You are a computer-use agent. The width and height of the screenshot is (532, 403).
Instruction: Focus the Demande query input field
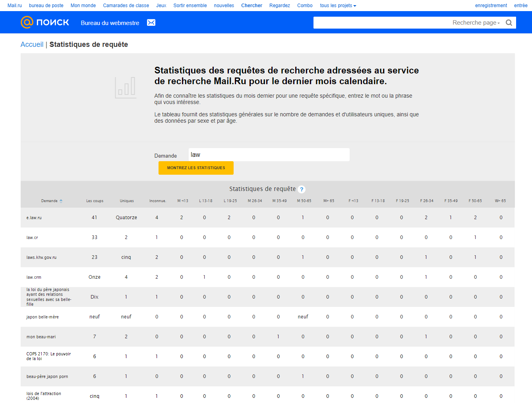click(269, 155)
